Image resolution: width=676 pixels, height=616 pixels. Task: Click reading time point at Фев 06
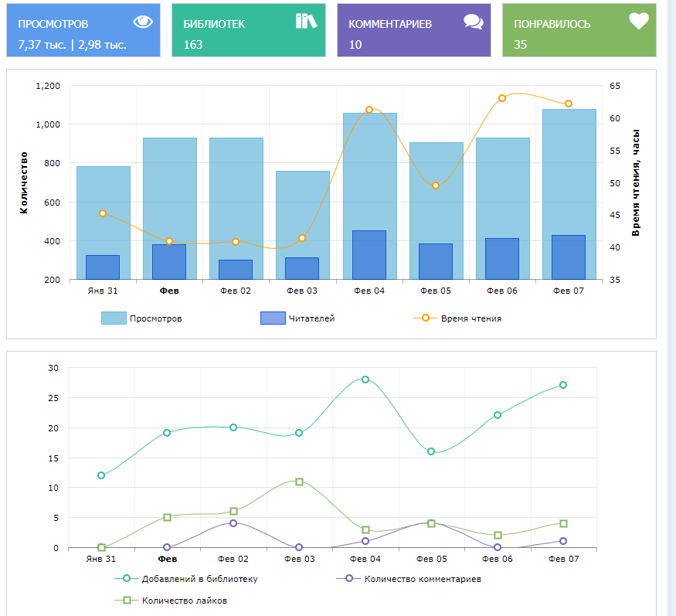pyautogui.click(x=502, y=98)
